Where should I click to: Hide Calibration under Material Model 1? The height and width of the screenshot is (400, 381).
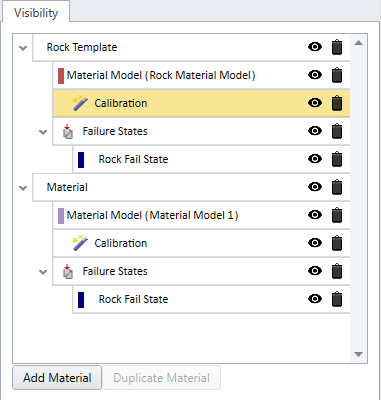pyautogui.click(x=315, y=243)
